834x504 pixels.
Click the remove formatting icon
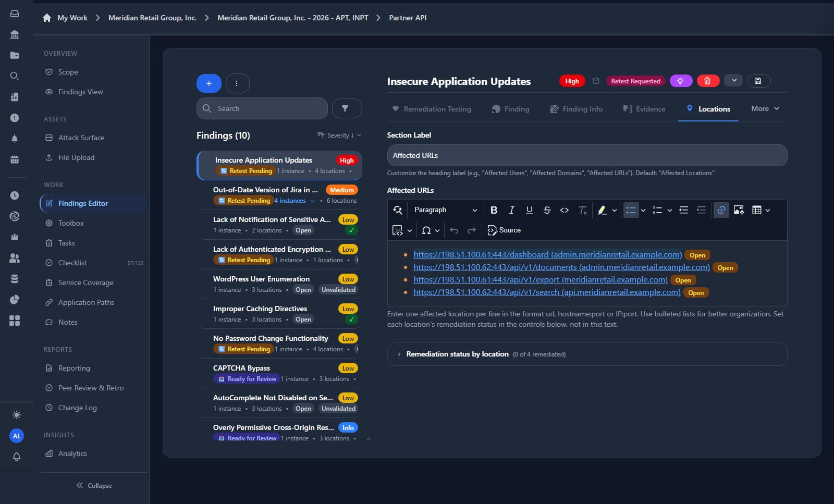coord(582,210)
